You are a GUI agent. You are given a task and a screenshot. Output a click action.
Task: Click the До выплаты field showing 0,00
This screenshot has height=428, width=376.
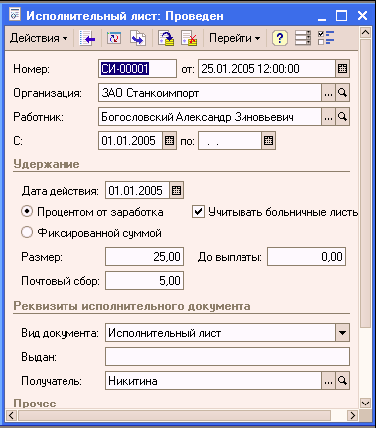306,256
